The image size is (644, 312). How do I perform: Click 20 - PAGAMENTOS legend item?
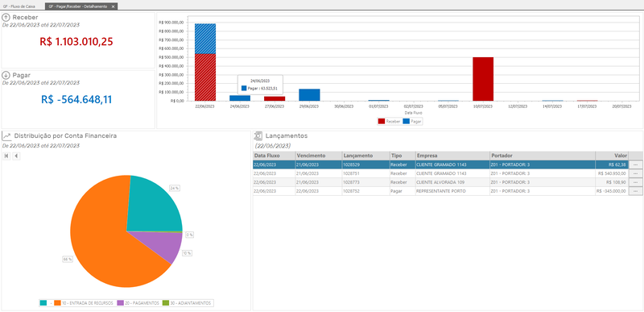pos(138,303)
